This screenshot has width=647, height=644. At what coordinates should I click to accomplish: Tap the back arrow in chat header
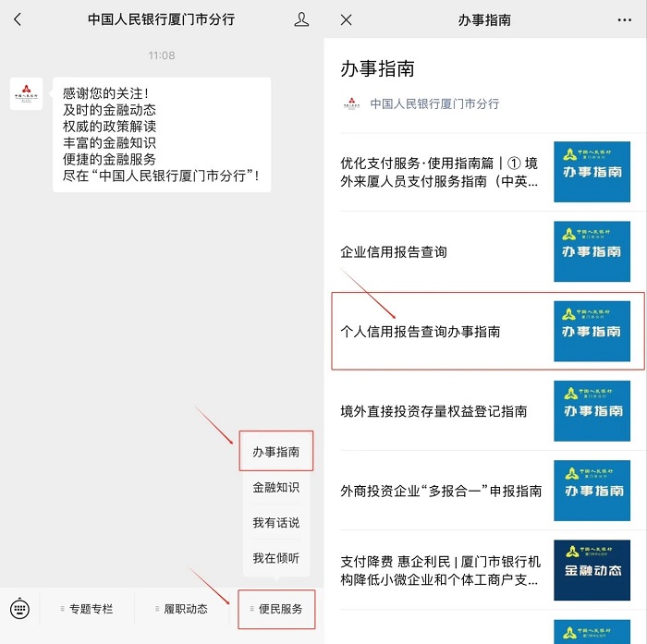pos(18,19)
